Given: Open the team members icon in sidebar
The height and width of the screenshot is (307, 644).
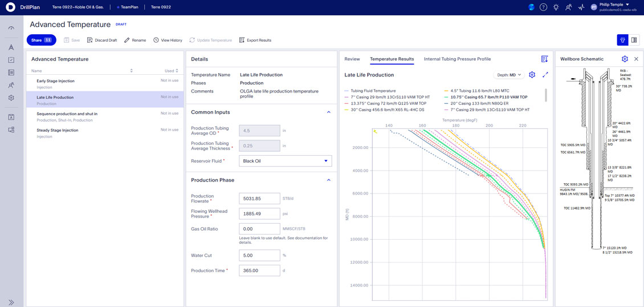Looking at the screenshot, I should [11, 86].
